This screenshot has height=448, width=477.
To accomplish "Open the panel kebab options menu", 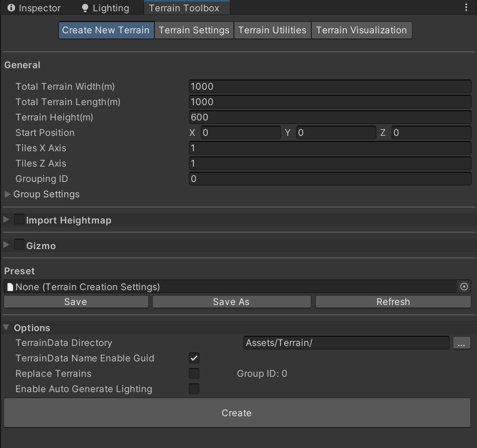I will [466, 7].
